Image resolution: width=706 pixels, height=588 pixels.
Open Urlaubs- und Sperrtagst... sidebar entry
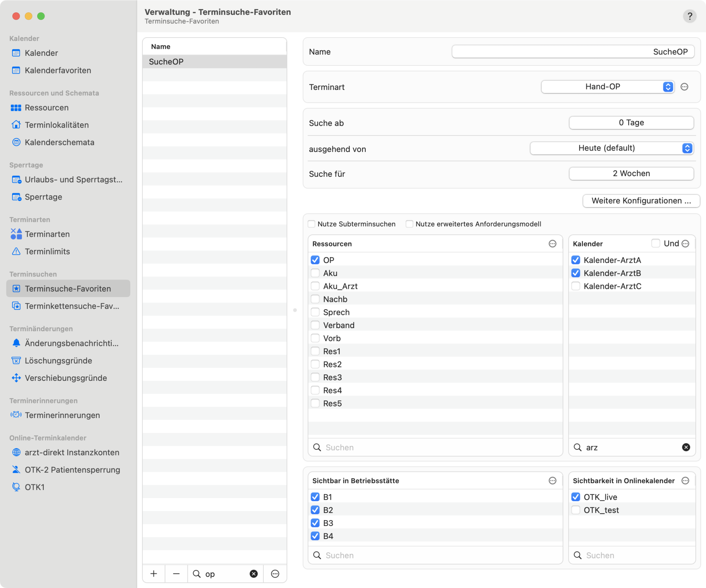[68, 180]
